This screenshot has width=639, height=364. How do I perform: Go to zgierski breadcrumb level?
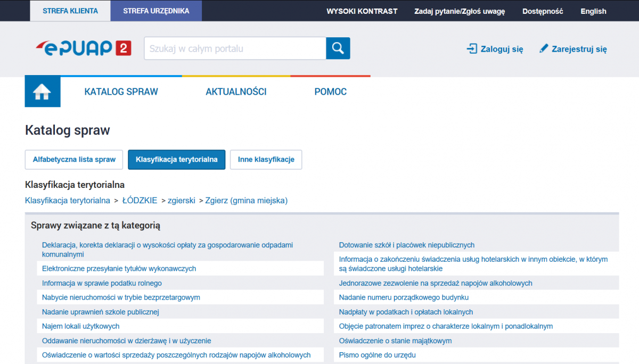pos(181,201)
